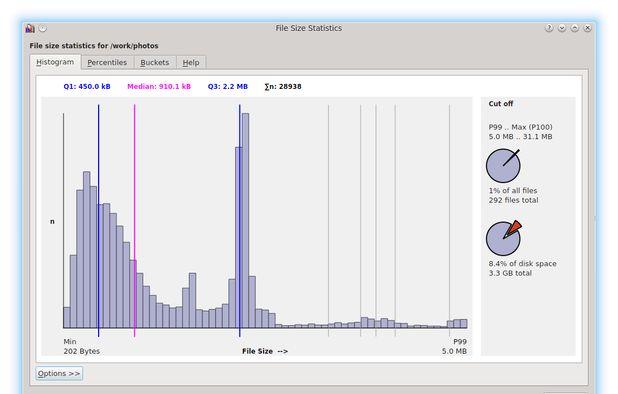
Task: Open the title bar help question-mark button
Action: 549,28
